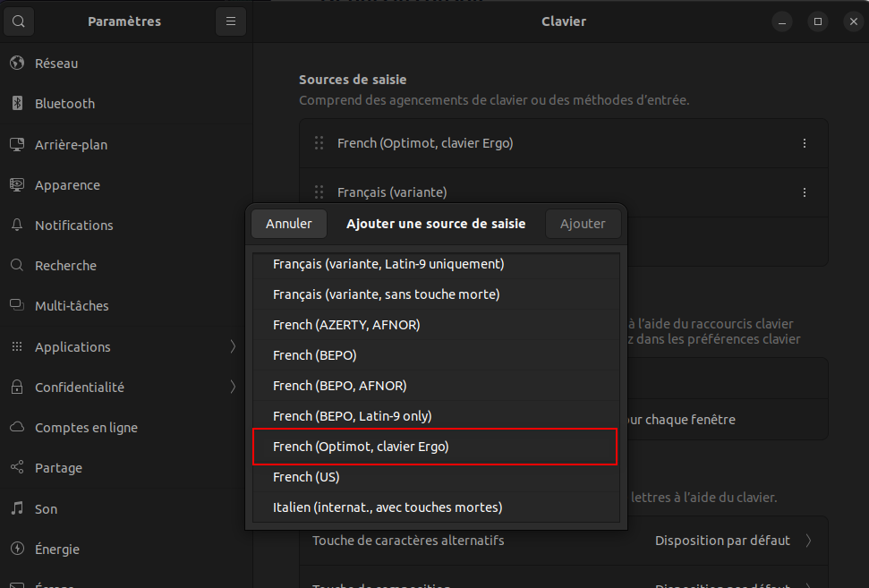This screenshot has height=588, width=869.
Task: Click the Annuler button
Action: [x=288, y=223]
